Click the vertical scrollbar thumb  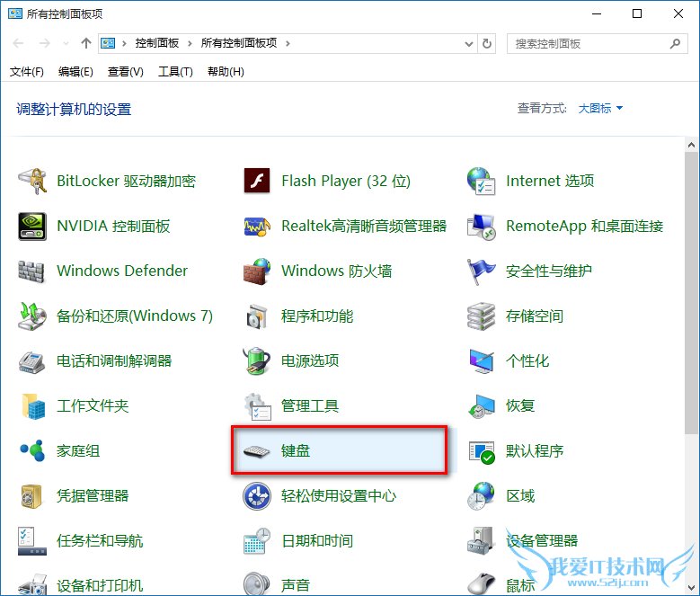click(692, 293)
